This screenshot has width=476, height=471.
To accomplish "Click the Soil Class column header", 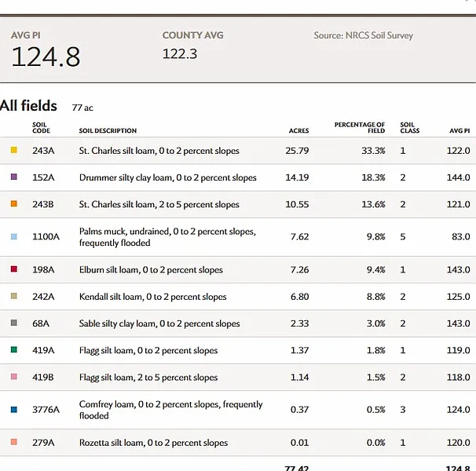I will coord(409,127).
